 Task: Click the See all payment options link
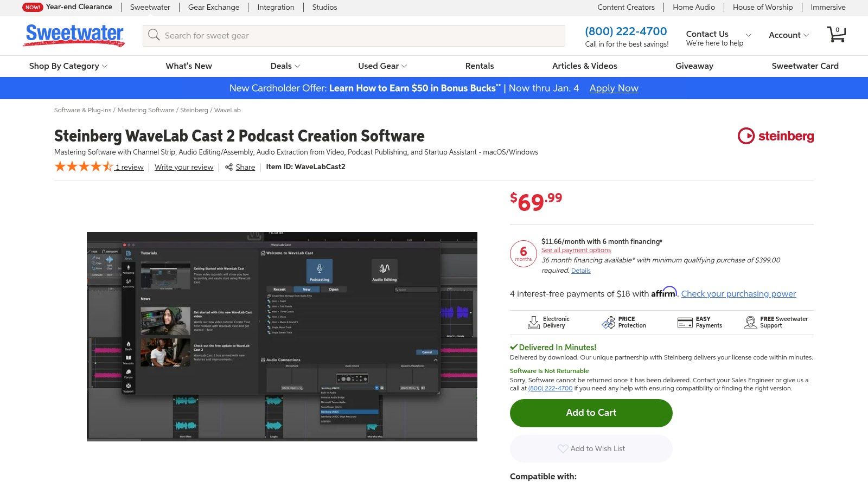tap(576, 250)
